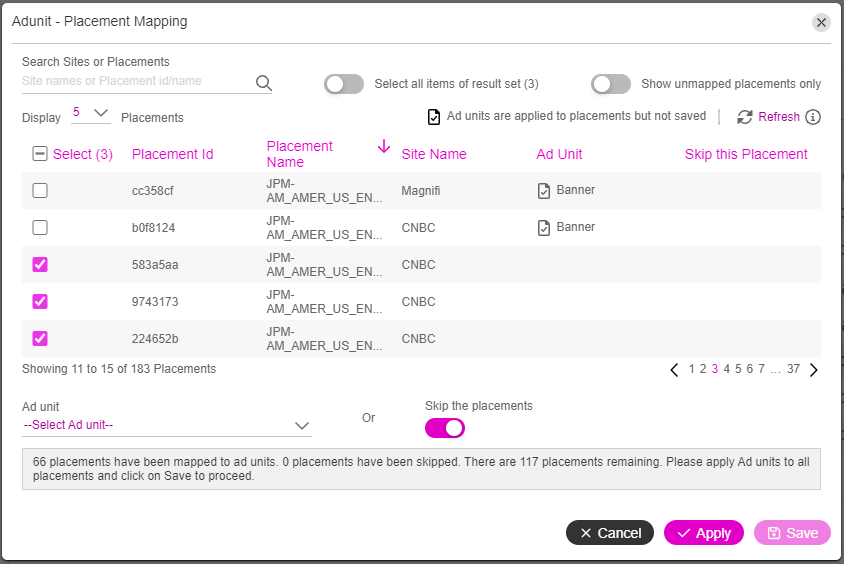Click Banner document icon for cc358cf
844x564 pixels.
[x=544, y=191]
